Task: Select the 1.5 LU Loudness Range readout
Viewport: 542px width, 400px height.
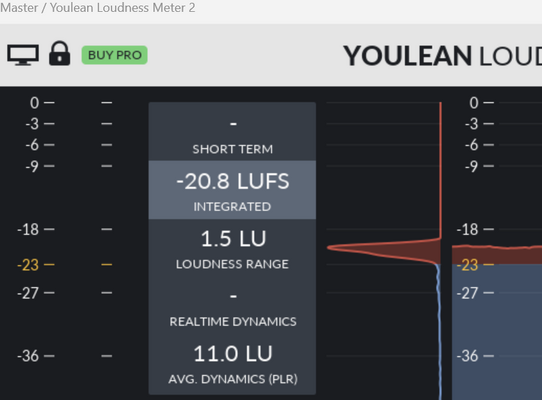Action: [232, 249]
